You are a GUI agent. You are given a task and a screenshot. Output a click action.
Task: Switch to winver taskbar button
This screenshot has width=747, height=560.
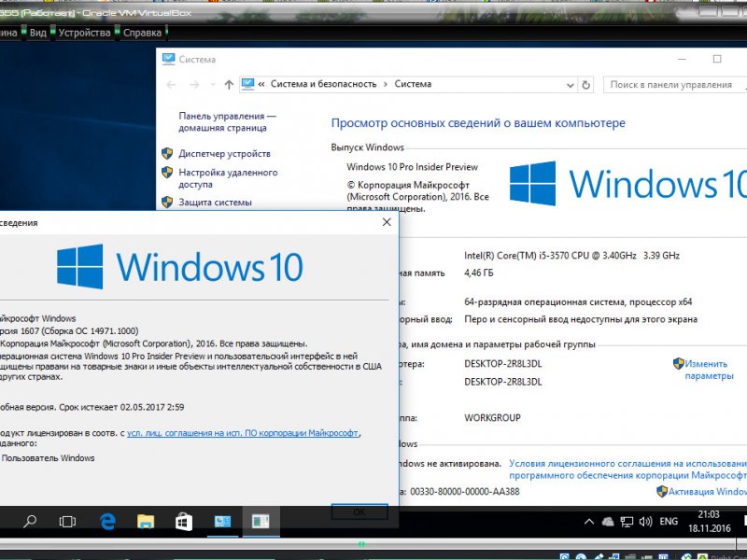(261, 522)
